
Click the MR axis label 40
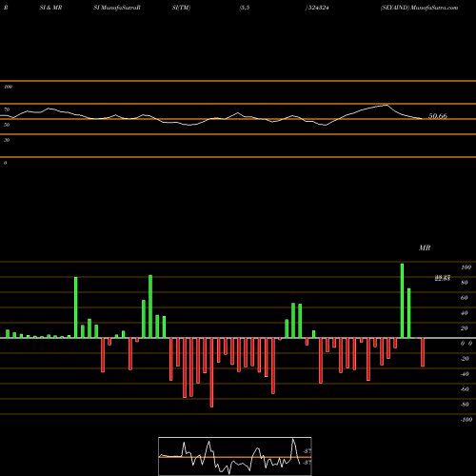[x=465, y=313]
